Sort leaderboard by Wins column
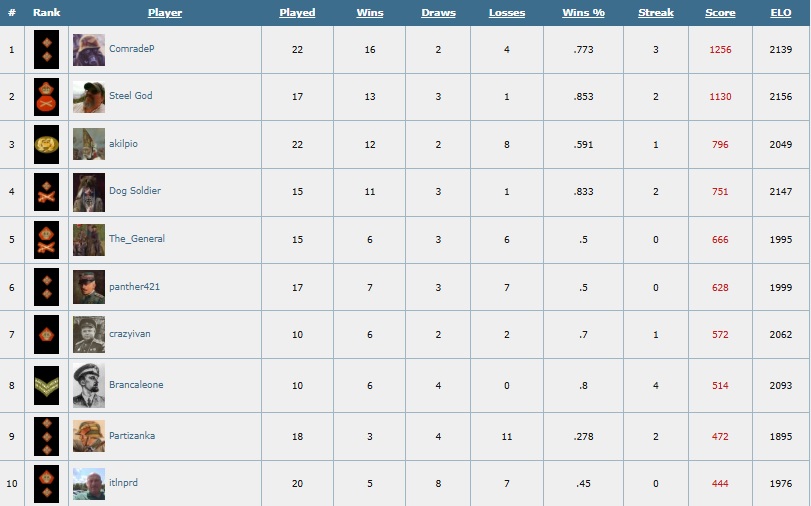The image size is (811, 506). (370, 13)
